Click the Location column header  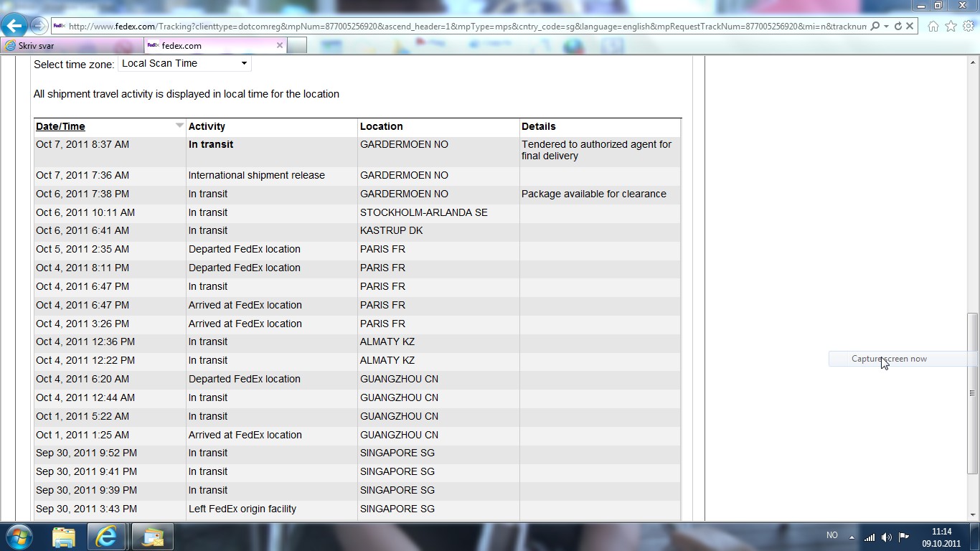coord(381,126)
